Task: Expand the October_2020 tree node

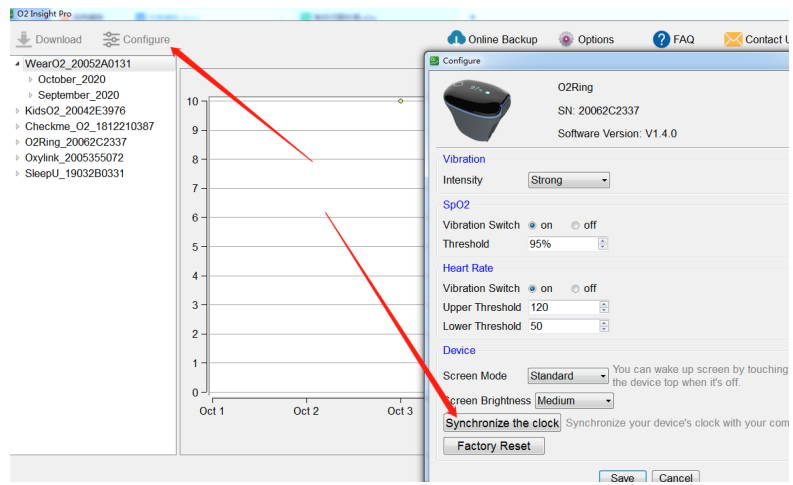Action: coord(30,79)
